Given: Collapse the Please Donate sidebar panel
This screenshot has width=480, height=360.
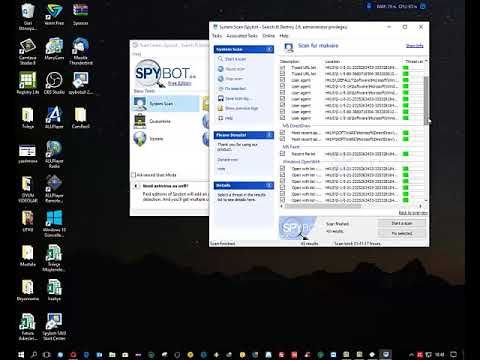Looking at the screenshot, I should coord(269,135).
